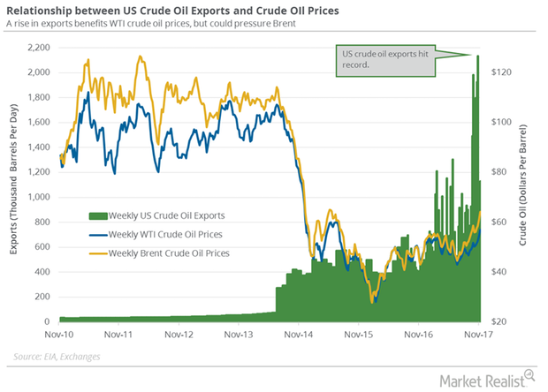The height and width of the screenshot is (392, 548).
Task: Select the Weekly Brent Crude Oil Prices legend label
Action: 169,253
